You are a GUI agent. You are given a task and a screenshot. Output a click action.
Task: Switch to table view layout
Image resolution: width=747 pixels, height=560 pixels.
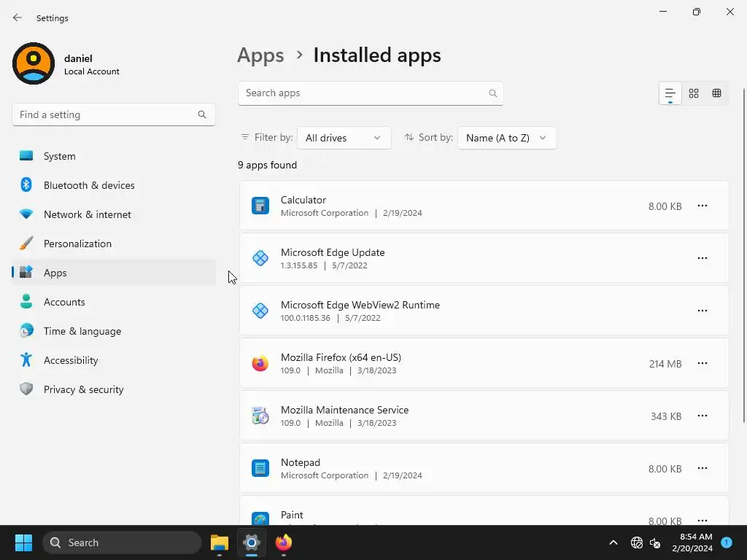pos(717,93)
